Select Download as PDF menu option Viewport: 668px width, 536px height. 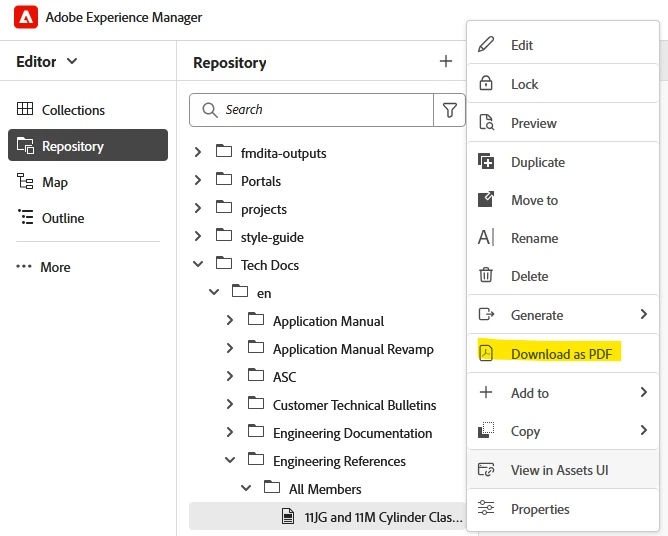point(560,354)
